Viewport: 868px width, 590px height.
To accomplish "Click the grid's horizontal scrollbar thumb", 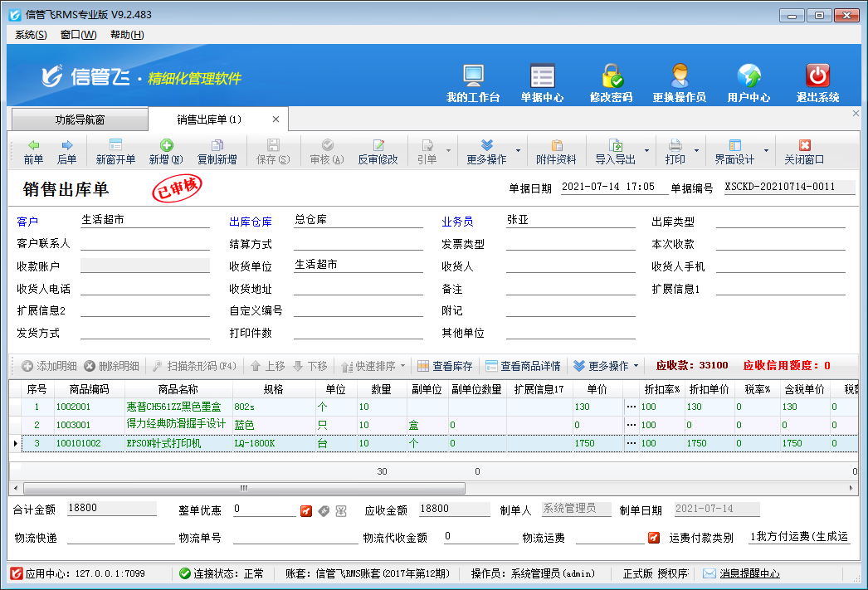I will click(x=242, y=488).
